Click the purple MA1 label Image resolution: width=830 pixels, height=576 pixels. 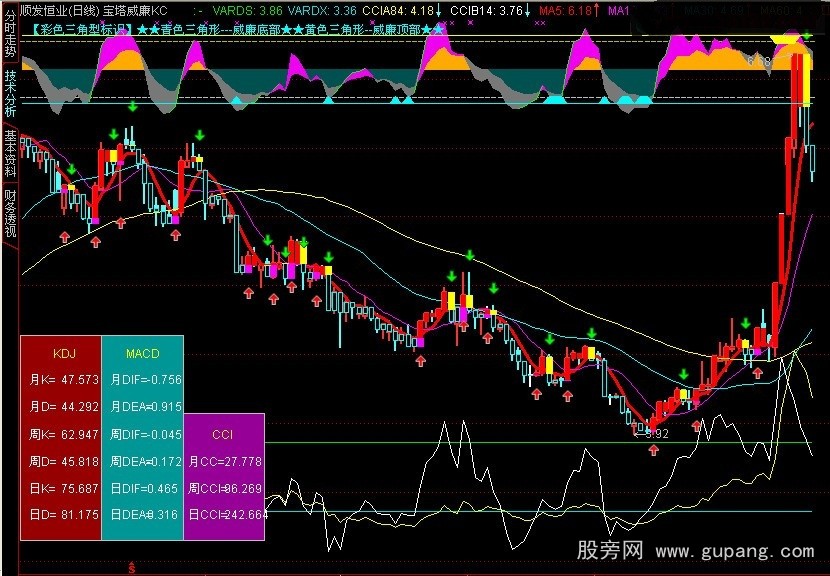coord(618,10)
